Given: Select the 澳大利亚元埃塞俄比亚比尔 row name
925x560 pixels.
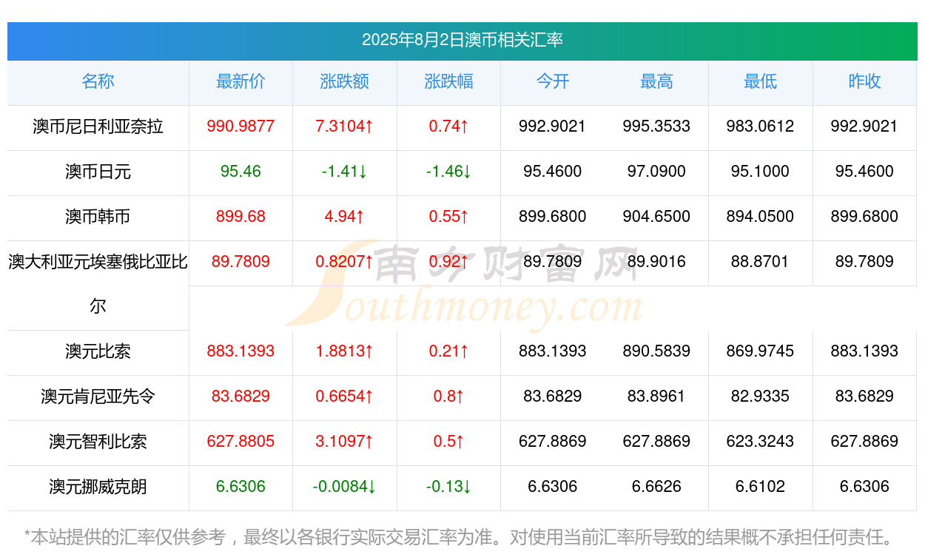Looking at the screenshot, I should pyautogui.click(x=98, y=283).
